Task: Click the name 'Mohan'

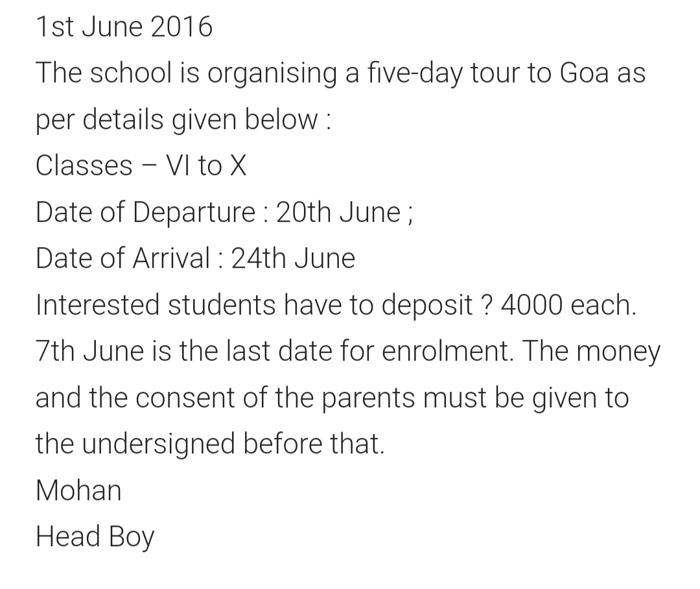Action: pos(78,490)
